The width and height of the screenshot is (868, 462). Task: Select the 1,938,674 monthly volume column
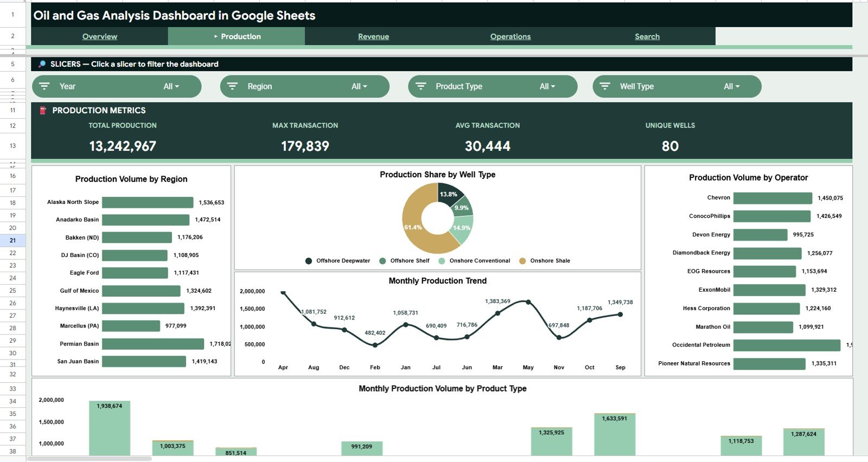point(110,428)
